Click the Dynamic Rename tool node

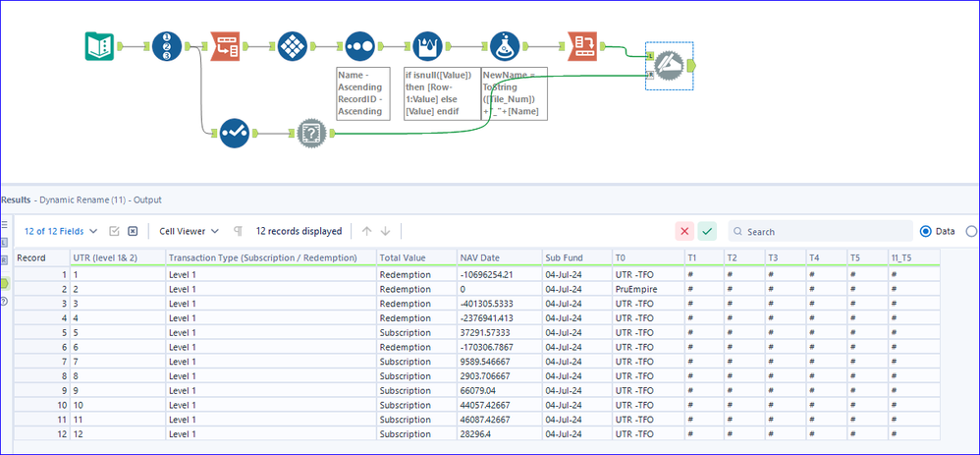670,65
